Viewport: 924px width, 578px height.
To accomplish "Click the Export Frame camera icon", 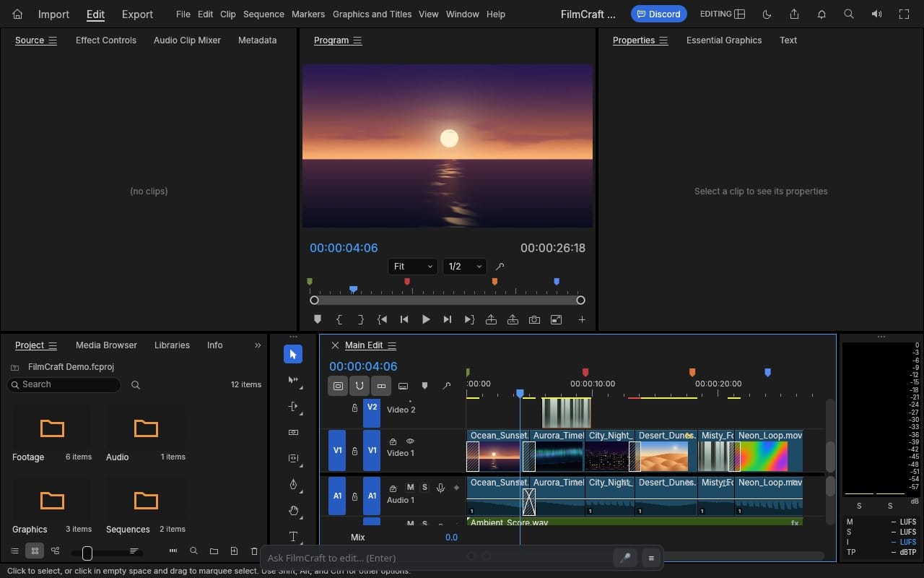I will [x=534, y=319].
